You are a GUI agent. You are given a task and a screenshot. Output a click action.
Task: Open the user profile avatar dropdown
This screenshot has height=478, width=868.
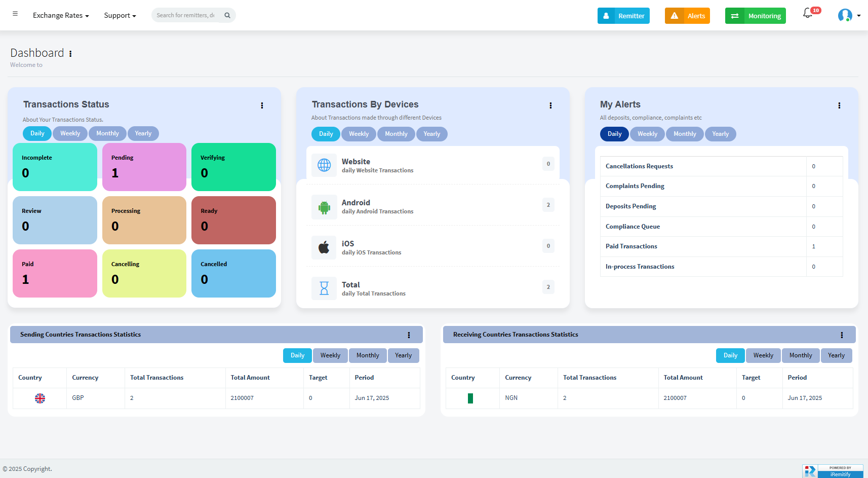click(x=845, y=15)
